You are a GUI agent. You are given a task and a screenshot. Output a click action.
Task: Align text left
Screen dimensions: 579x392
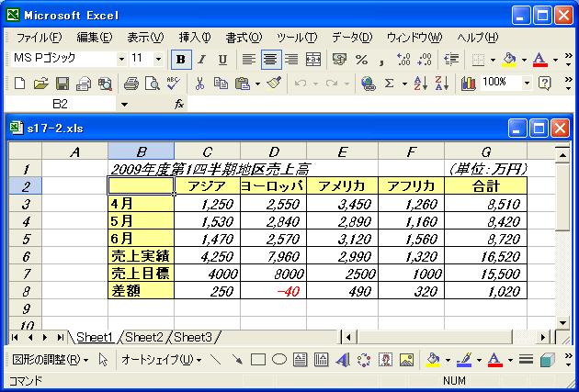coord(249,60)
